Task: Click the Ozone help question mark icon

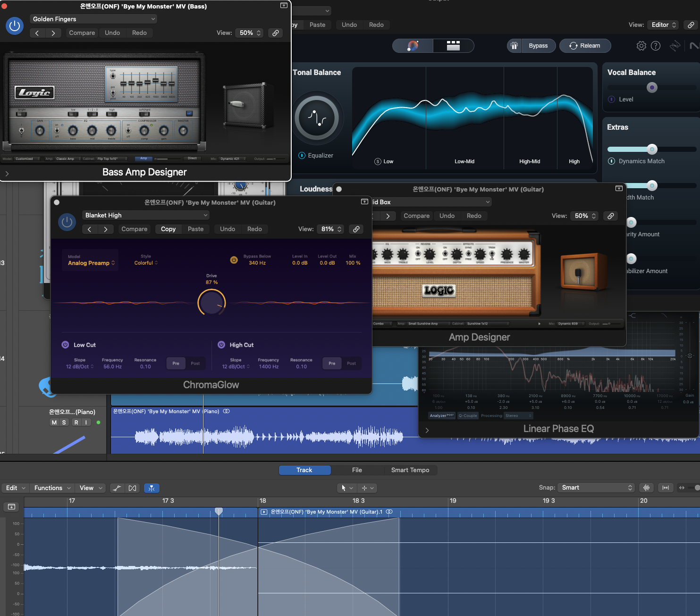Action: click(x=656, y=46)
